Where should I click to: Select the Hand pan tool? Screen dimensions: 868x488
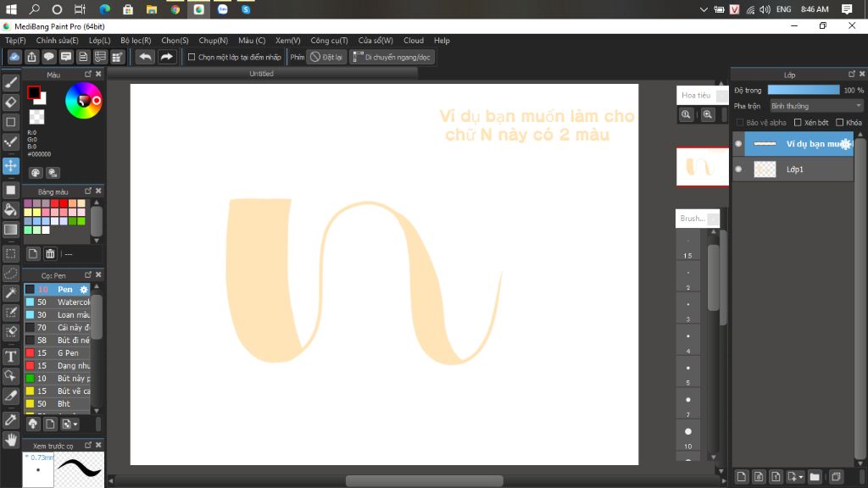click(x=10, y=441)
